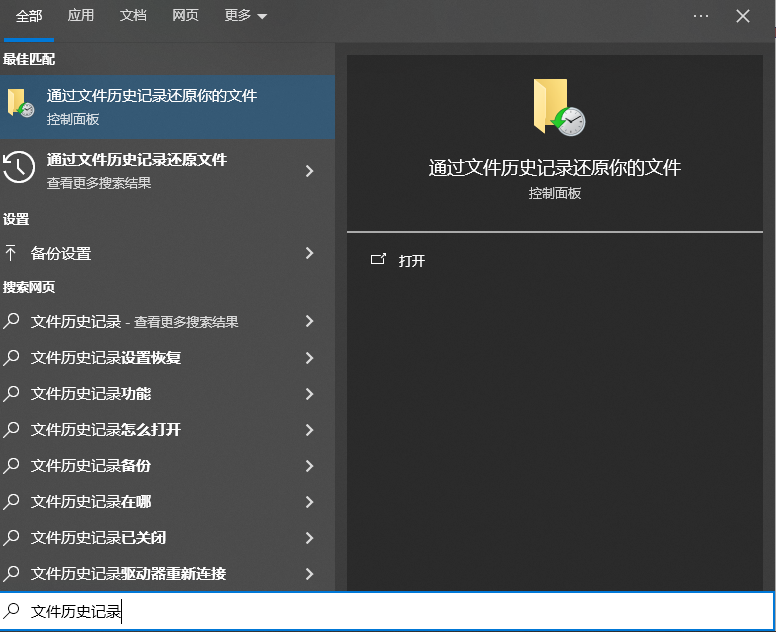Screen dimensions: 776x632
Task: Expand chevron for 文件历史记录在哪
Action: [310, 502]
